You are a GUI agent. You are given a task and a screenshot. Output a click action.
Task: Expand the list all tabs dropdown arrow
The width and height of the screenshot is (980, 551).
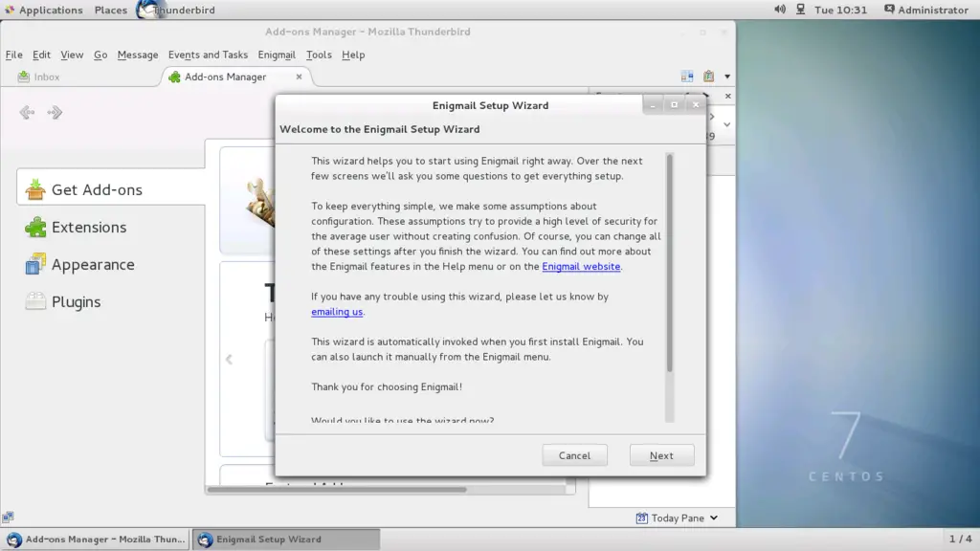point(727,77)
